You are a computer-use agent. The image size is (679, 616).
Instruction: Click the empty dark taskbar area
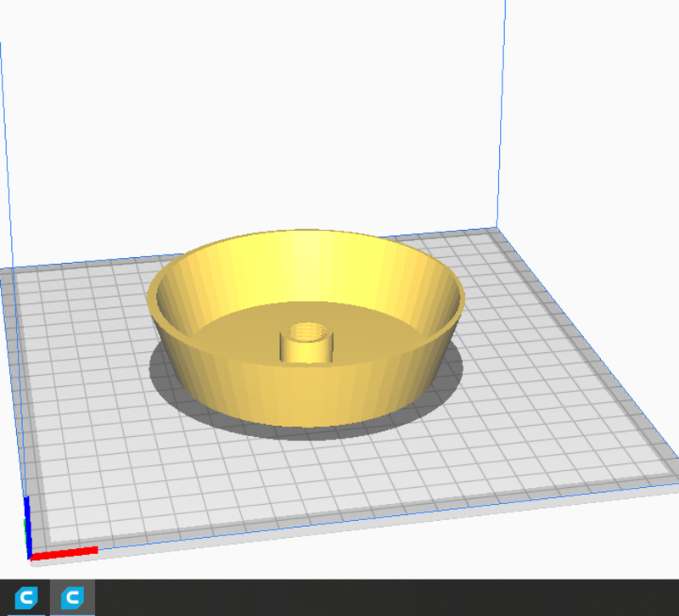pos(382,598)
